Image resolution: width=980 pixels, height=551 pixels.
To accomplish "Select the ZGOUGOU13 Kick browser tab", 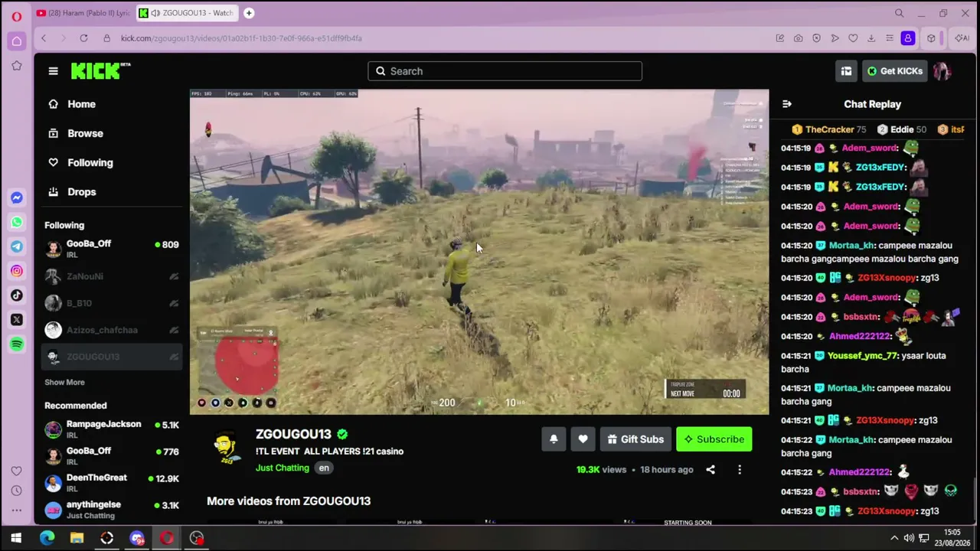I will [188, 13].
